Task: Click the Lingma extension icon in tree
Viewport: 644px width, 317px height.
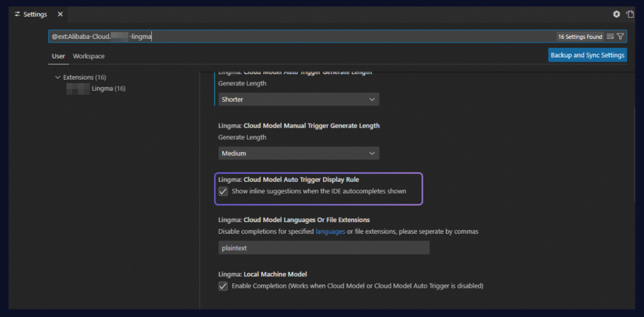Action: pyautogui.click(x=78, y=89)
